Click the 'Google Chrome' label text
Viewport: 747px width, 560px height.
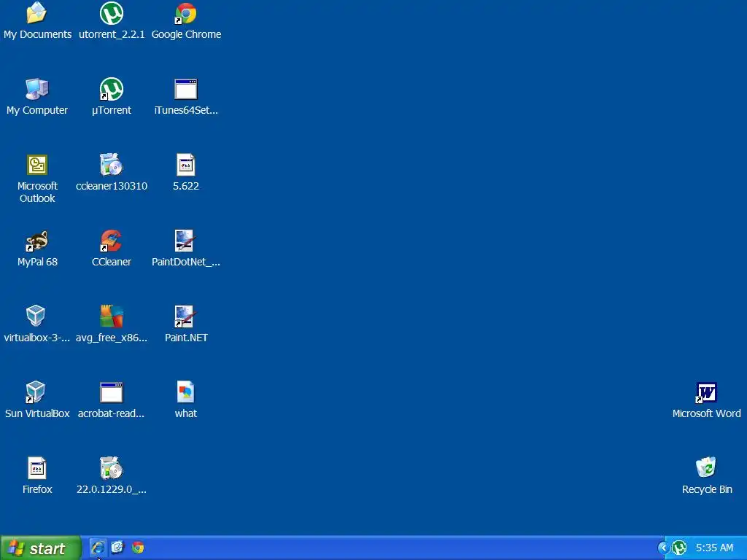pyautogui.click(x=186, y=34)
